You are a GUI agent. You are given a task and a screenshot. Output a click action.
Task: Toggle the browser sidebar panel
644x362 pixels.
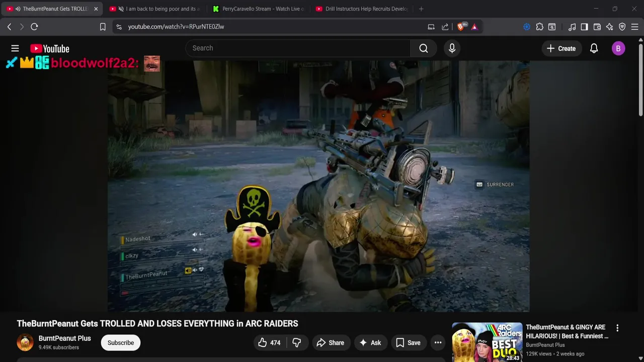pos(584,27)
